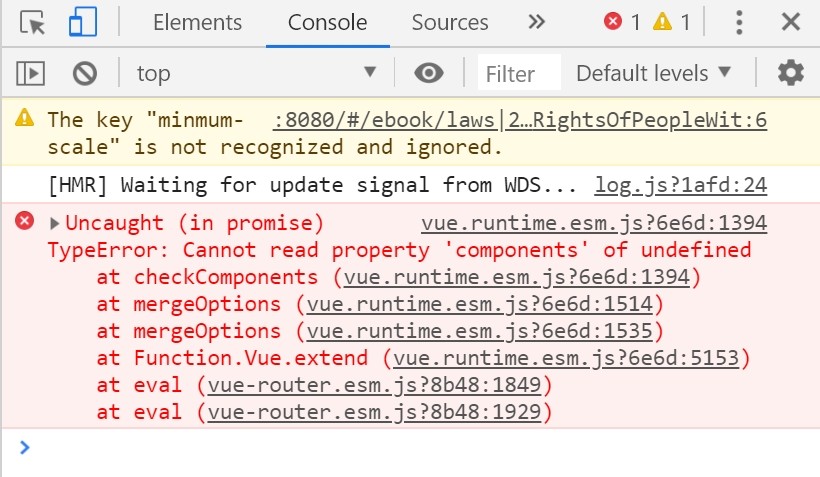Open DevTools three-dot customize menu

click(x=739, y=22)
